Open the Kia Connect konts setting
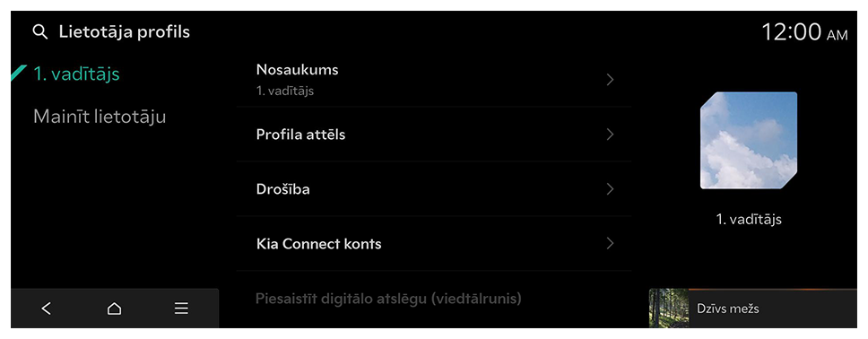The width and height of the screenshot is (868, 339). point(434,244)
